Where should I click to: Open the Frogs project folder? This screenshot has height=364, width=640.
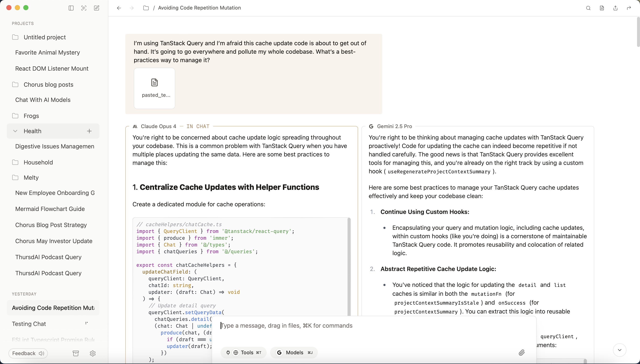(31, 116)
